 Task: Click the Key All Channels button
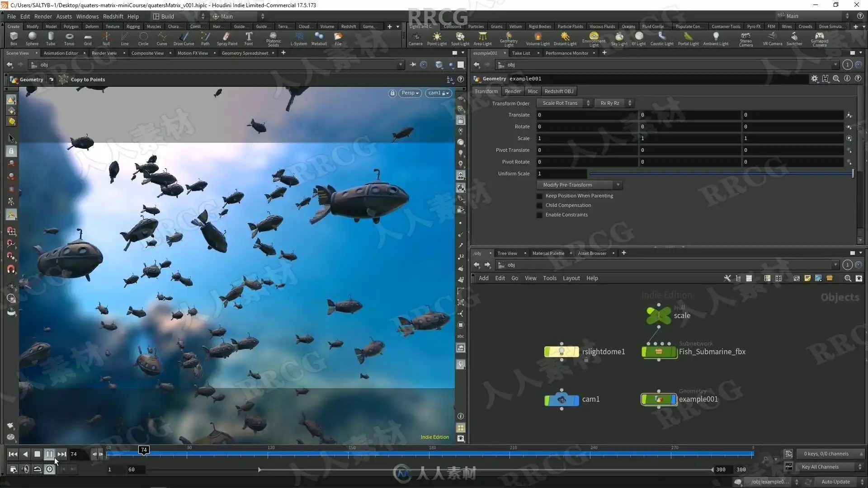coord(820,467)
